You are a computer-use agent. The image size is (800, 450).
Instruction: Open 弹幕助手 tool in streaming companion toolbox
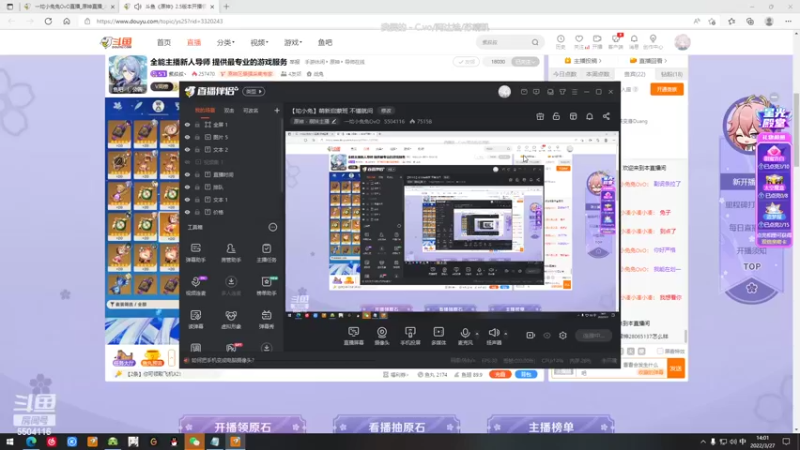coord(195,252)
